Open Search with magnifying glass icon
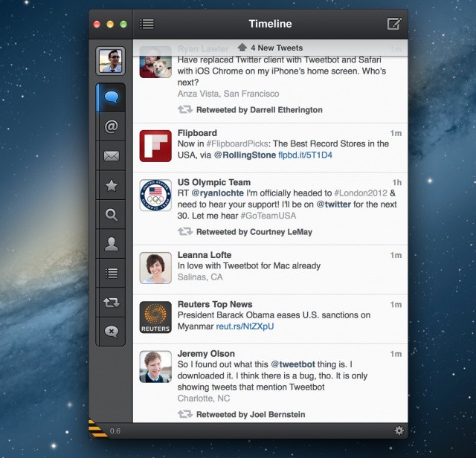The width and height of the screenshot is (476, 458). click(112, 216)
